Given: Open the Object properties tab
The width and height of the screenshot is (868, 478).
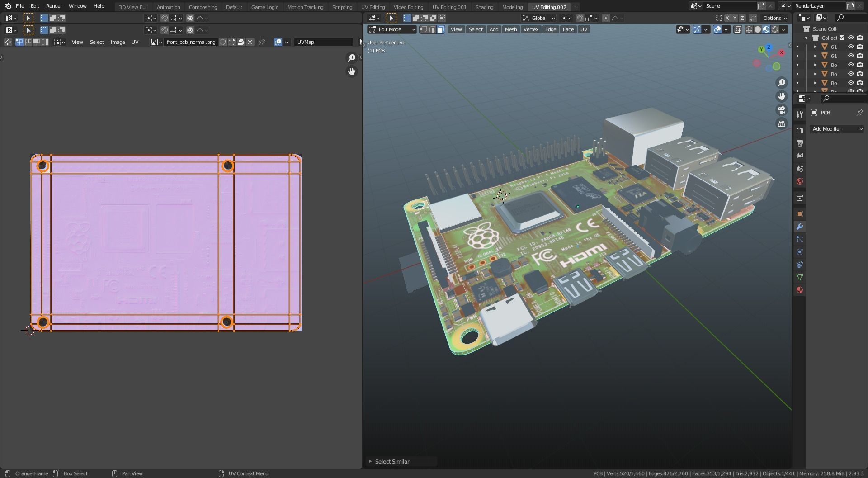Looking at the screenshot, I should [x=800, y=214].
